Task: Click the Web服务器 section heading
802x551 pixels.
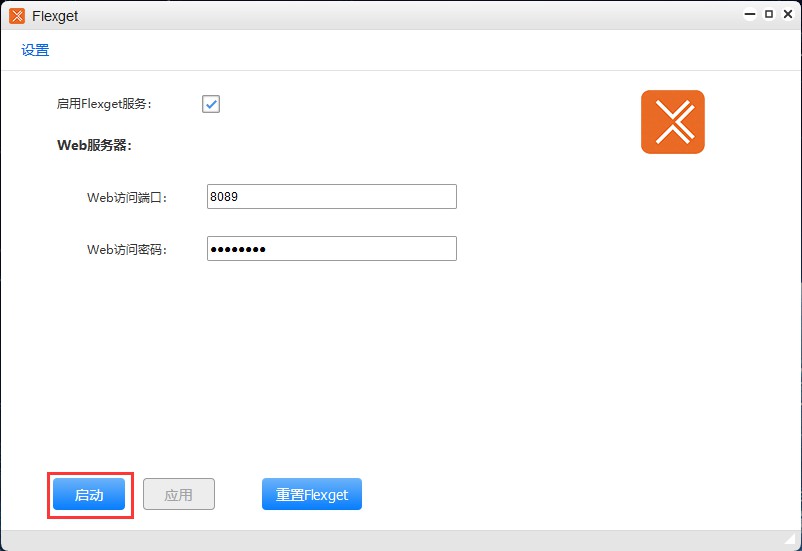Action: [x=94, y=145]
